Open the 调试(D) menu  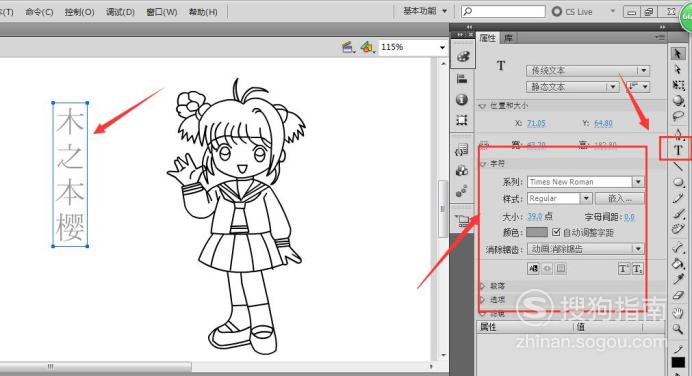click(120, 12)
